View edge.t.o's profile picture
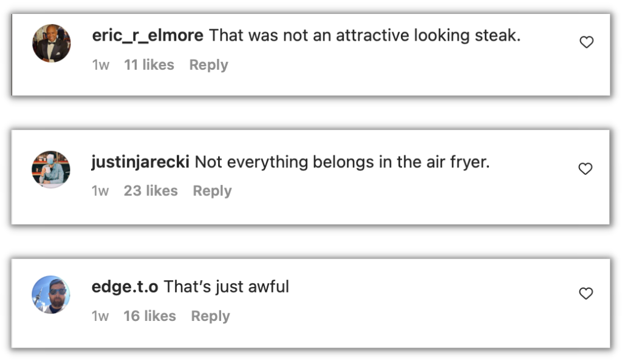The width and height of the screenshot is (622, 364). 51,294
